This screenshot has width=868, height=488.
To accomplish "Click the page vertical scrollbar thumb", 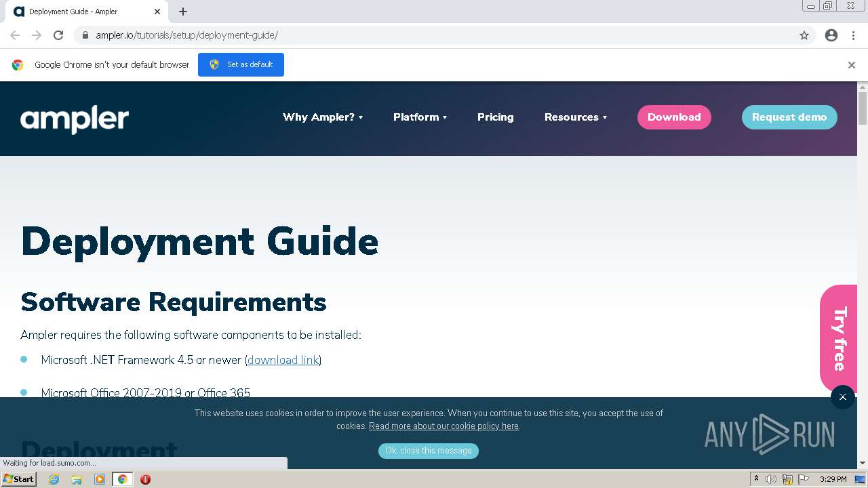I will point(863,108).
